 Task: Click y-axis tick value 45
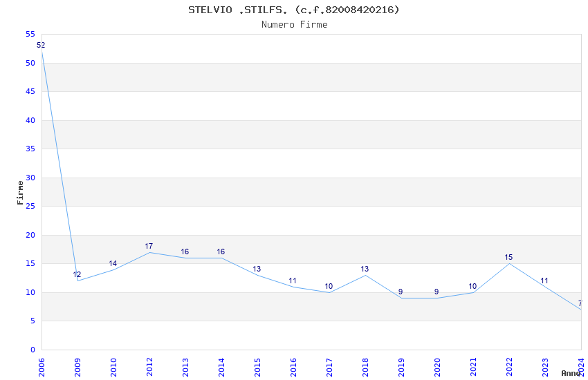click(30, 91)
